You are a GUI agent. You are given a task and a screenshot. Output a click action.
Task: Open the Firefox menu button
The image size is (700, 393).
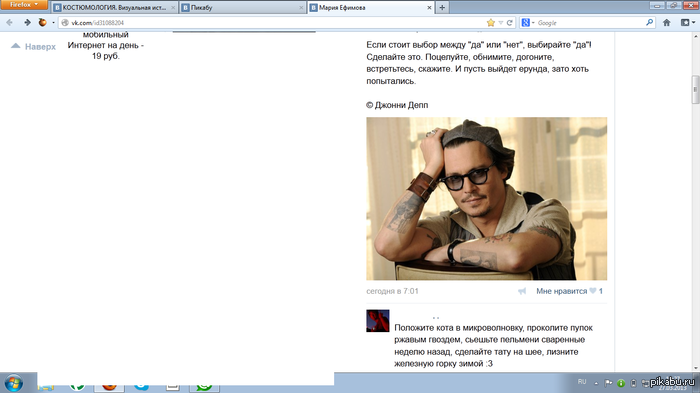23,4
